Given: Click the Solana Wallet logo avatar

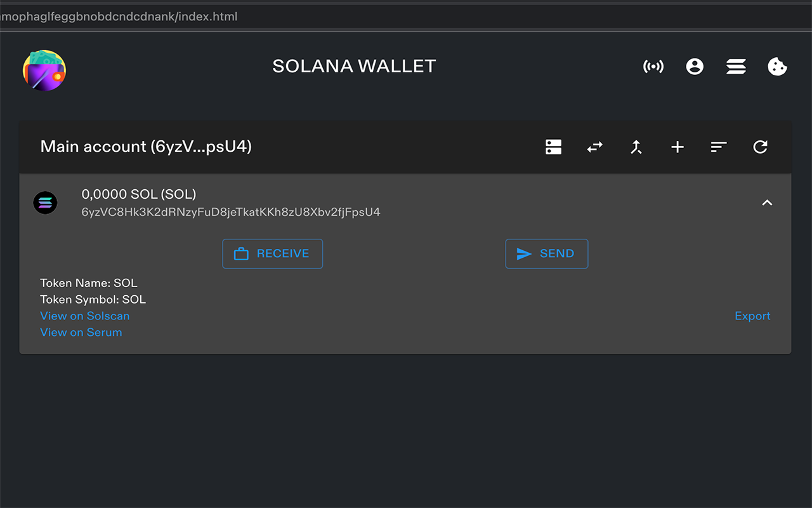Looking at the screenshot, I should (44, 70).
